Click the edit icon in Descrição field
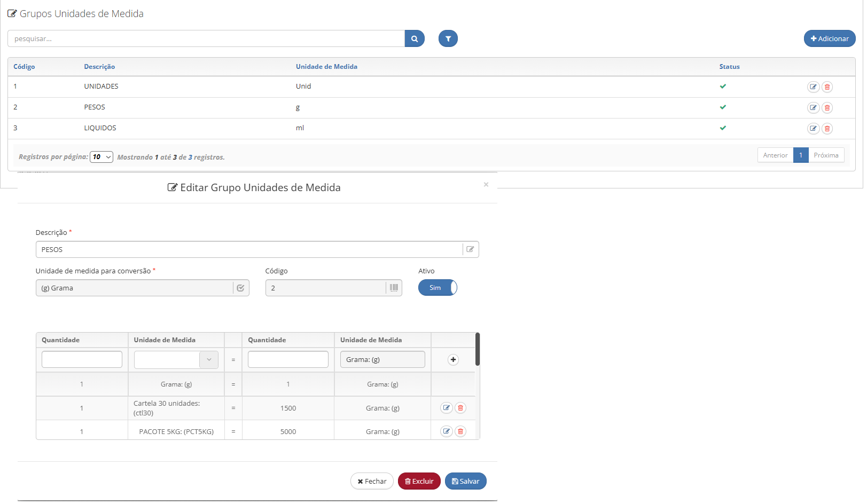 pyautogui.click(x=471, y=249)
